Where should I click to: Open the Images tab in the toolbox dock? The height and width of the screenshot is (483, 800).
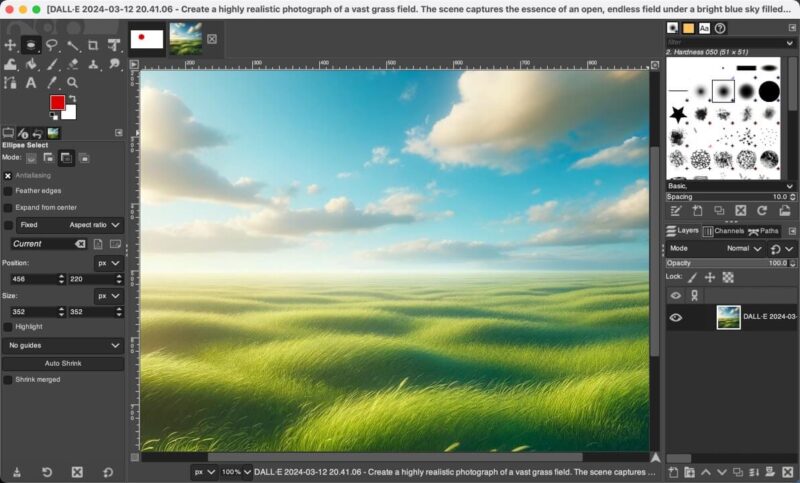[53, 133]
